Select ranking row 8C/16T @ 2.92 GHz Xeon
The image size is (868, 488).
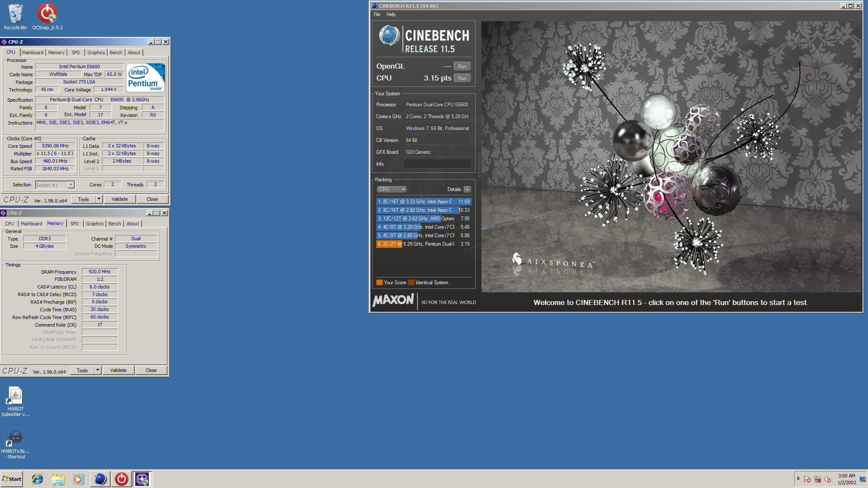pos(423,210)
